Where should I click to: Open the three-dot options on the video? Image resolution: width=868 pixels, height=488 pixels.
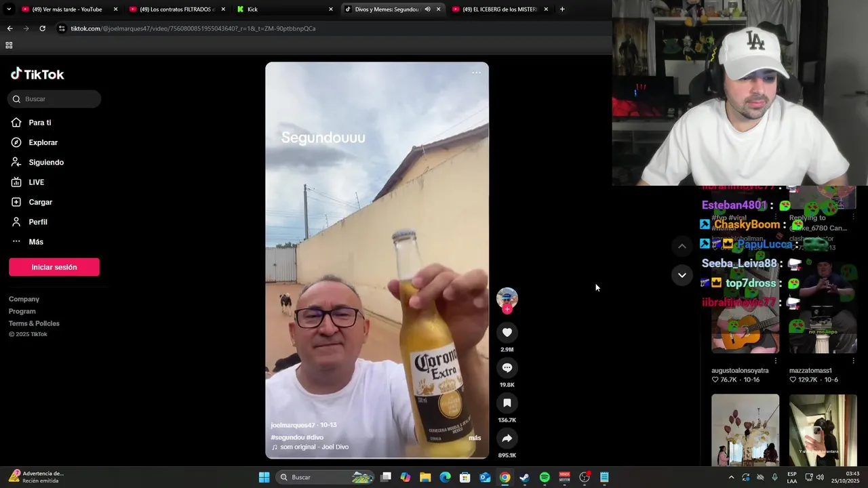point(476,73)
